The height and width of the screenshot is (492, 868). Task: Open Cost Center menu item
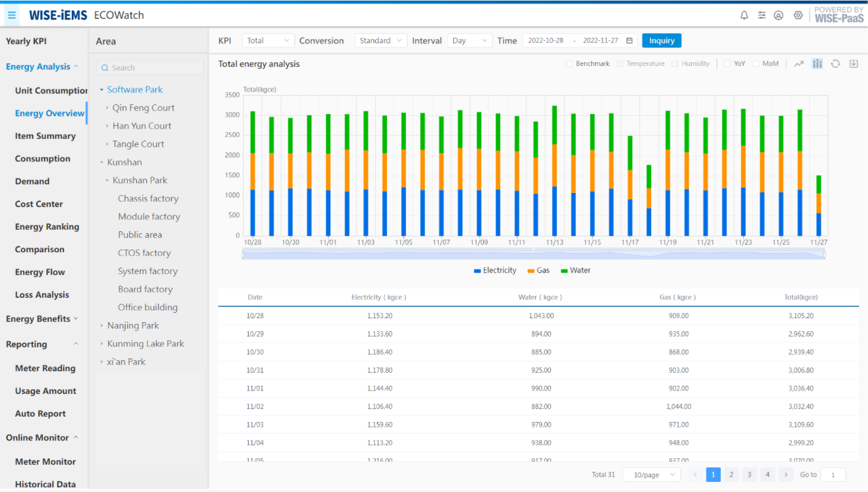click(x=39, y=204)
